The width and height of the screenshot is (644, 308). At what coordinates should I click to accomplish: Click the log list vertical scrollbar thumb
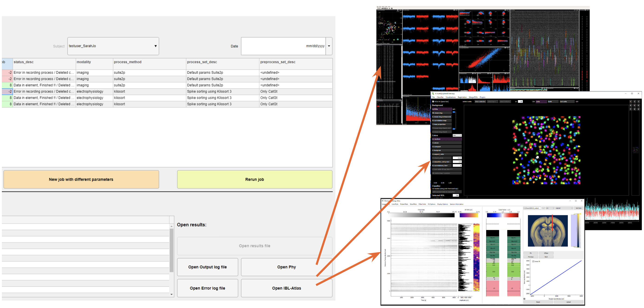click(172, 250)
